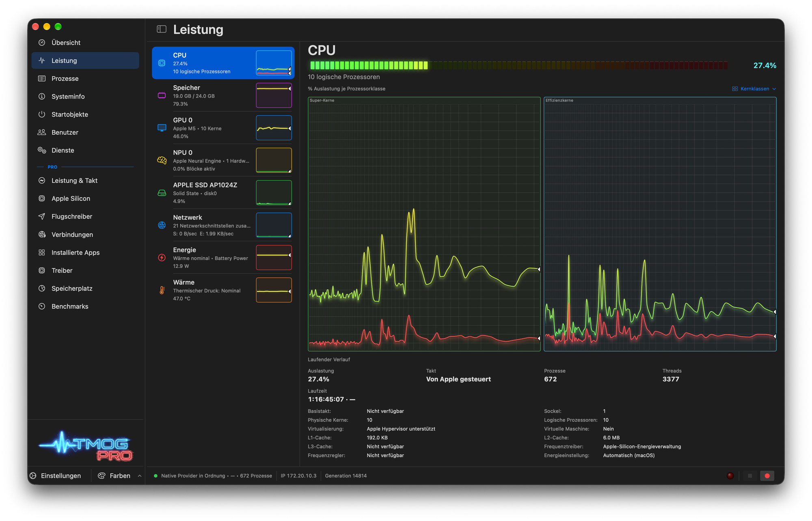Open Startobjekte in the sidebar
812x521 pixels.
point(85,114)
